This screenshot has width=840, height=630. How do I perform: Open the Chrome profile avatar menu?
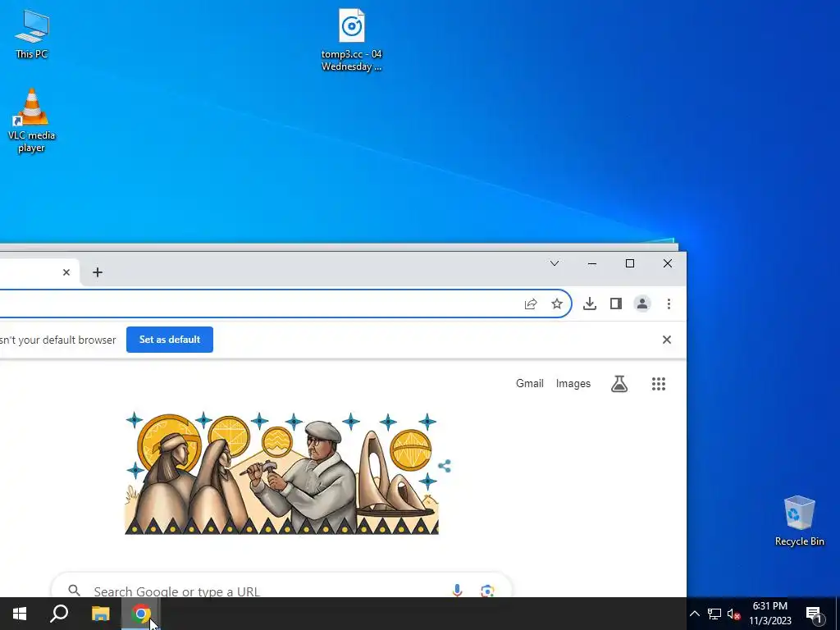[x=642, y=304]
